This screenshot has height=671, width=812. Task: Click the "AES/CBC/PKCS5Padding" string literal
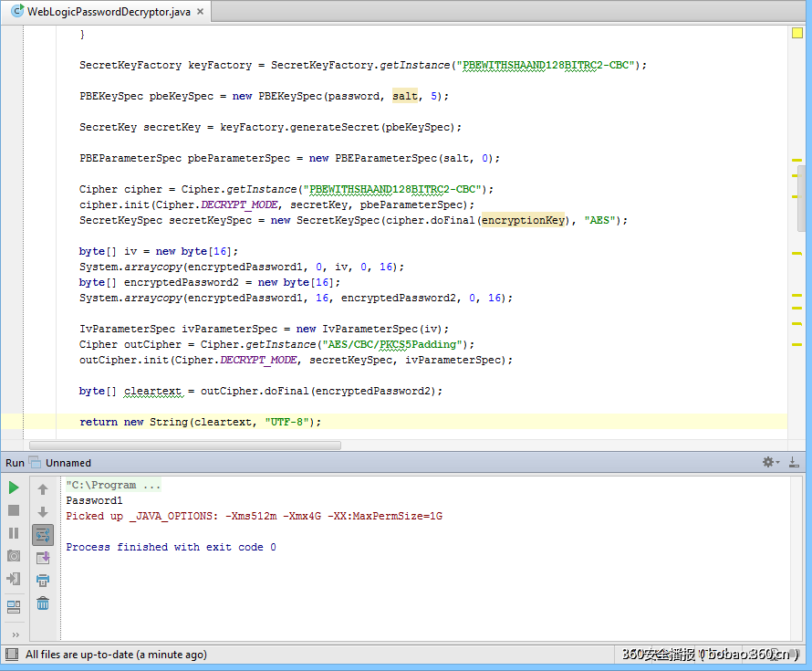click(392, 344)
